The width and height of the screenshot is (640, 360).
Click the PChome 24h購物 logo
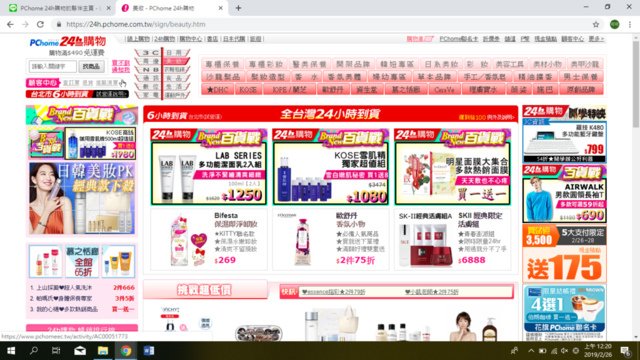68,42
